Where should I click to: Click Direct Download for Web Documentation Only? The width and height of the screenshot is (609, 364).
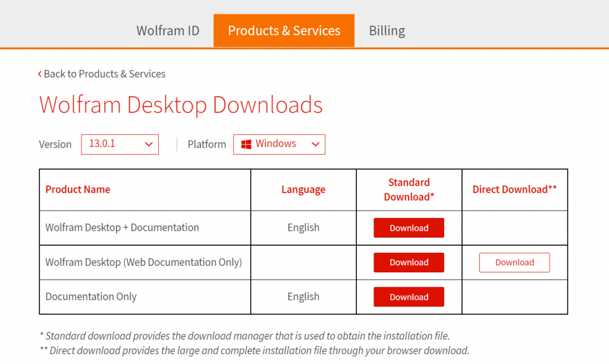[x=514, y=262]
